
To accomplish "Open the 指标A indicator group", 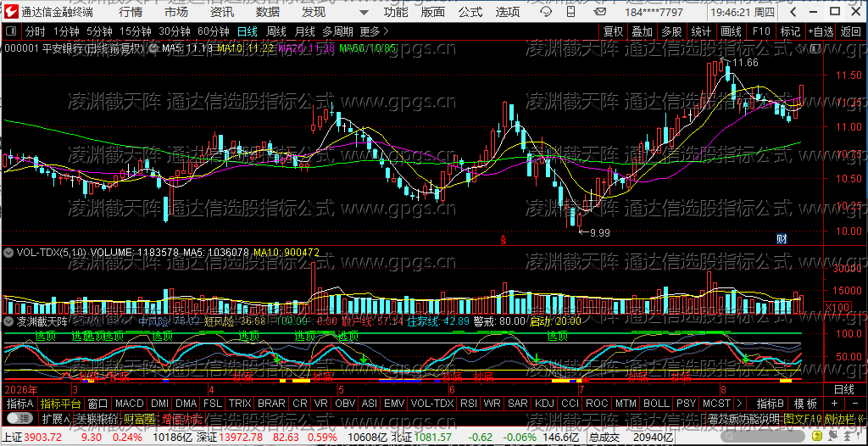I will (x=20, y=404).
